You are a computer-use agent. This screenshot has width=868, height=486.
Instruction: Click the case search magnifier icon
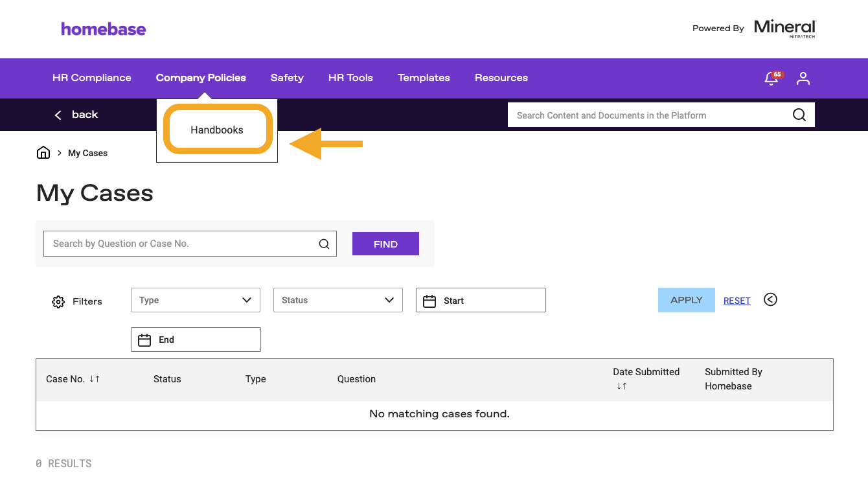(x=324, y=244)
